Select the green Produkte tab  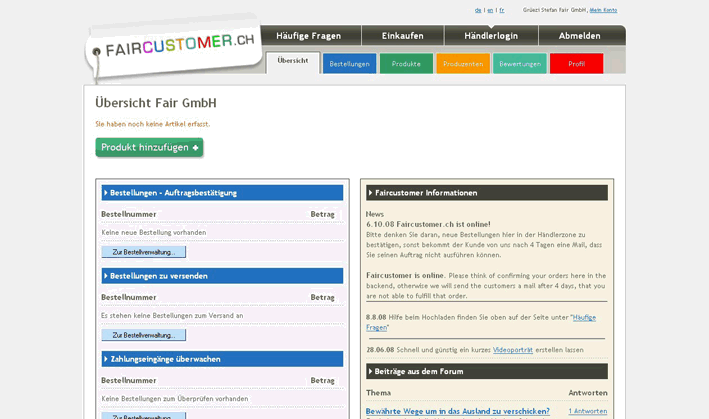[x=406, y=64]
